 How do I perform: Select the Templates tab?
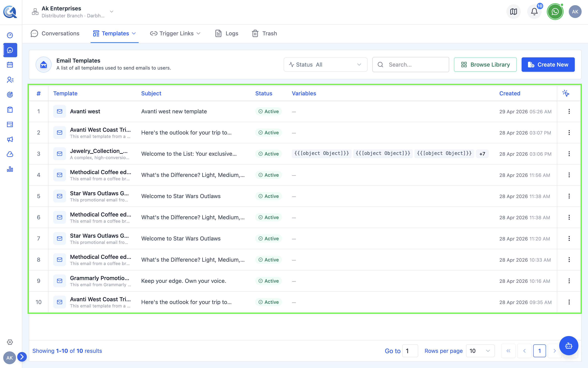tap(114, 33)
